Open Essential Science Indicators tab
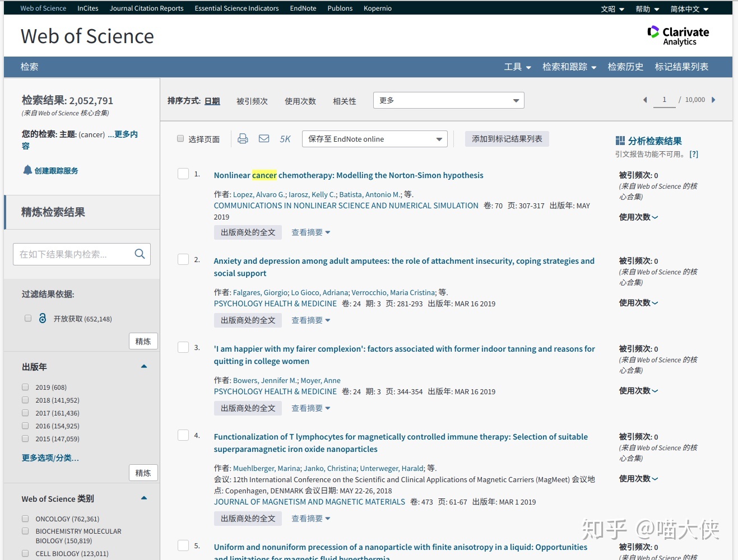738x560 pixels. point(236,8)
